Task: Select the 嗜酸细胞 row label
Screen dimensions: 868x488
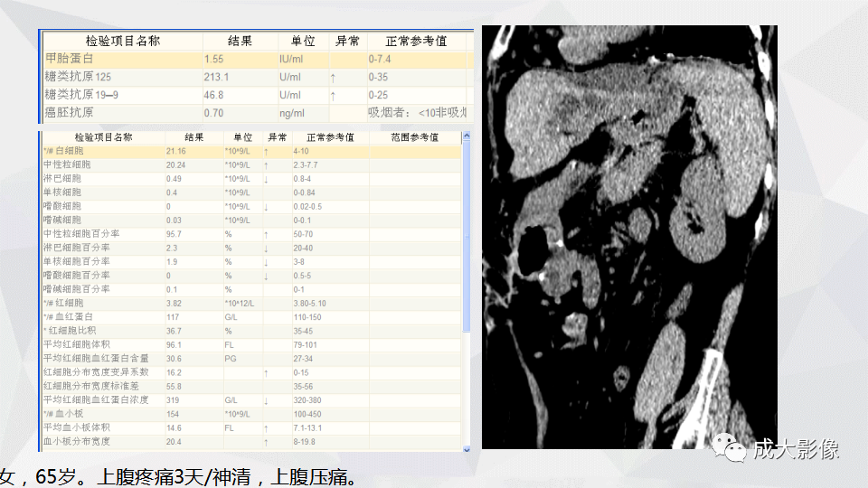Action: tap(62, 206)
